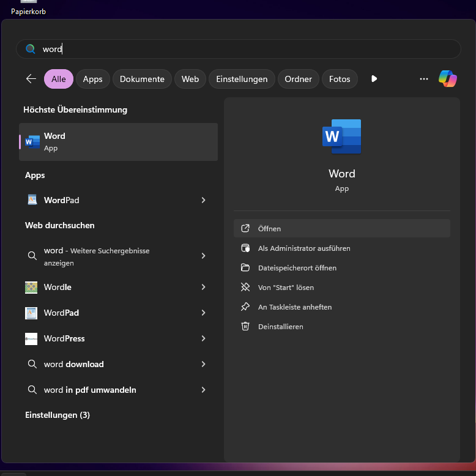The image size is (476, 476).
Task: Choose Deinstallieren for Word
Action: click(280, 327)
